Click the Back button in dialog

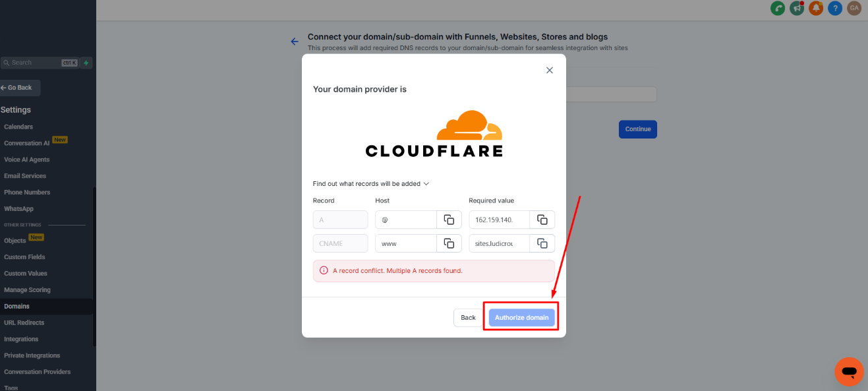468,318
